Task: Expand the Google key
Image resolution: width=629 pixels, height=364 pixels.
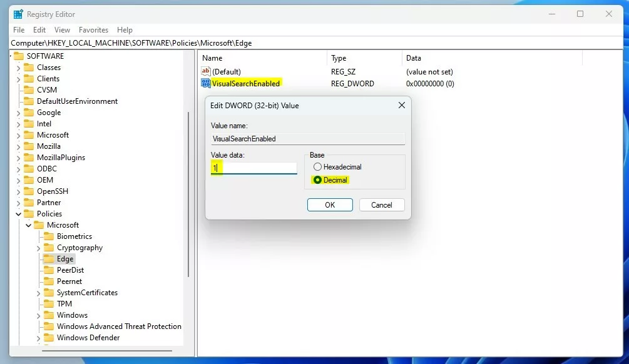Action: pos(18,113)
